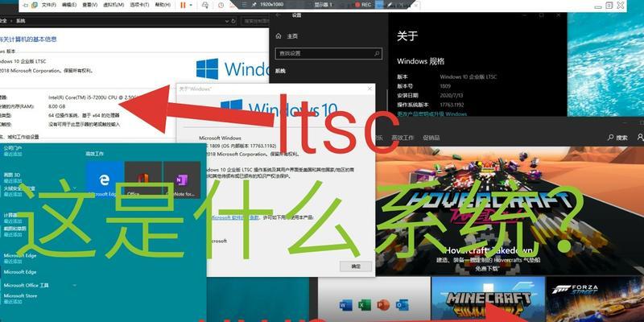The width and height of the screenshot is (644, 322).
Task: Expand dropdown arrow beside pause button
Action: (191, 5)
